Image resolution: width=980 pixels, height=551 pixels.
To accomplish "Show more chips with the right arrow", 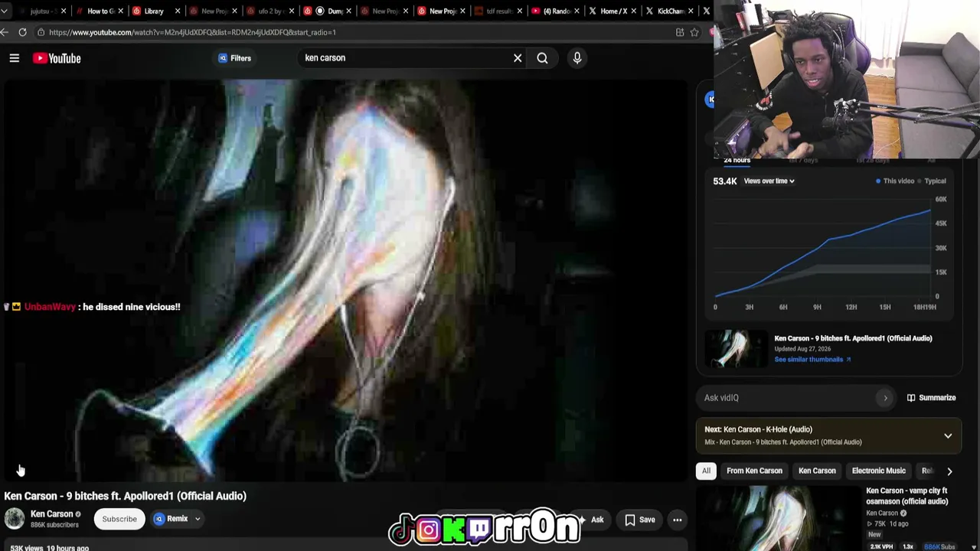I will (x=949, y=471).
